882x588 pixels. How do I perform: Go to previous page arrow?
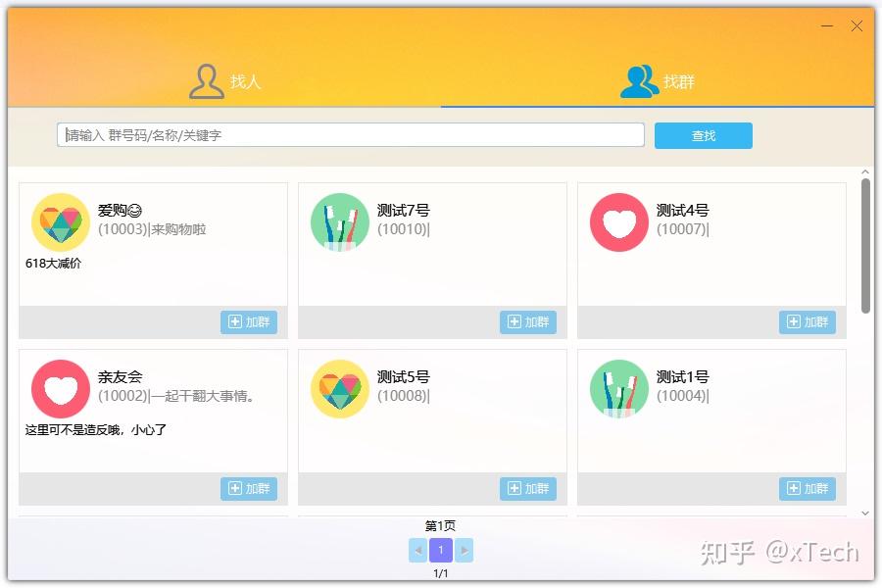point(417,551)
